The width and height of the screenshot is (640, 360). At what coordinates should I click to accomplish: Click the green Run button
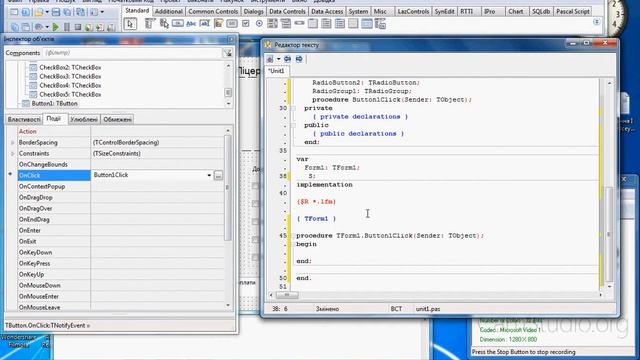(x=56, y=27)
